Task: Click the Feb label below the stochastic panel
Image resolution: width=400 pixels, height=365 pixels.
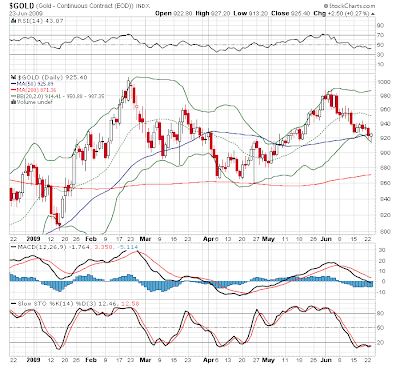Action: pyautogui.click(x=91, y=360)
